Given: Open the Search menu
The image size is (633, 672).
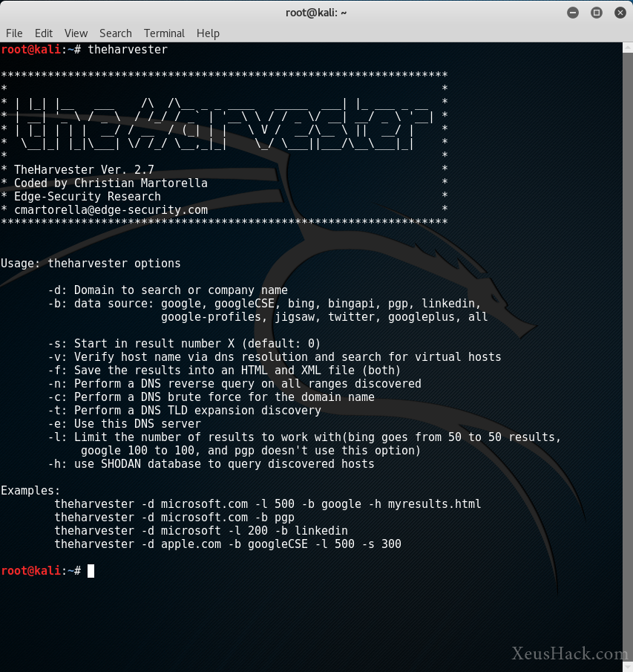Looking at the screenshot, I should click(116, 33).
